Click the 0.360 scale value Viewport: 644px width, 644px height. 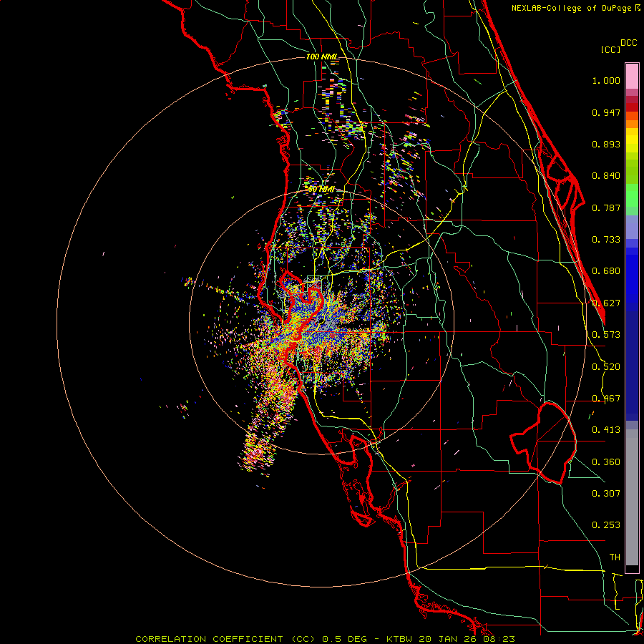click(x=606, y=462)
